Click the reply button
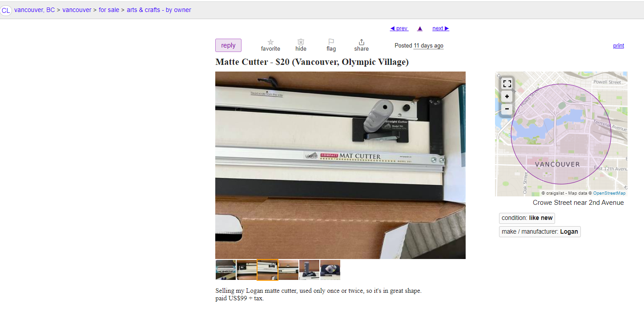The height and width of the screenshot is (311, 644). tap(228, 45)
